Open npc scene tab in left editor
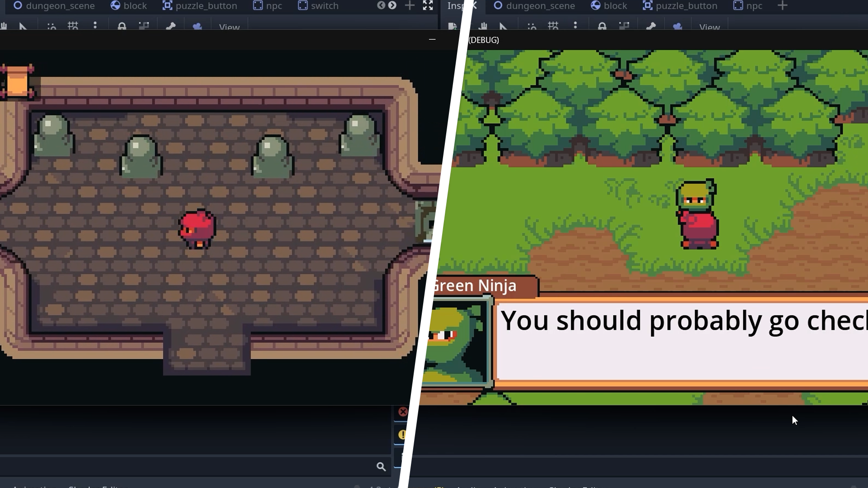Screen dimensions: 868x488 point(267,6)
